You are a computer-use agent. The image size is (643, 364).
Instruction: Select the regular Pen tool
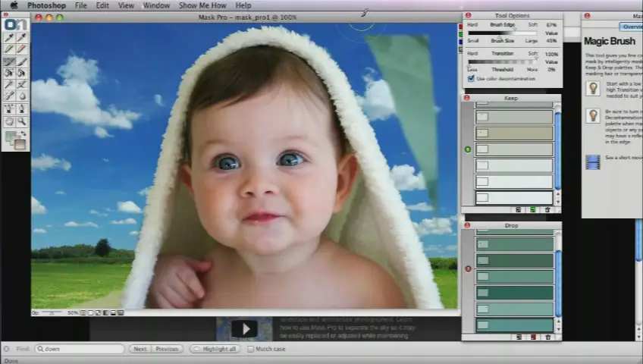point(22,109)
